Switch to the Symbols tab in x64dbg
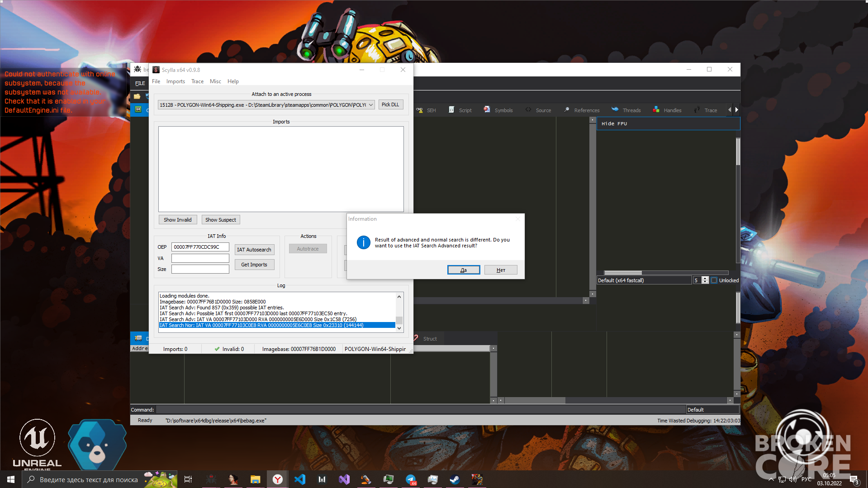This screenshot has width=868, height=488. (498, 110)
